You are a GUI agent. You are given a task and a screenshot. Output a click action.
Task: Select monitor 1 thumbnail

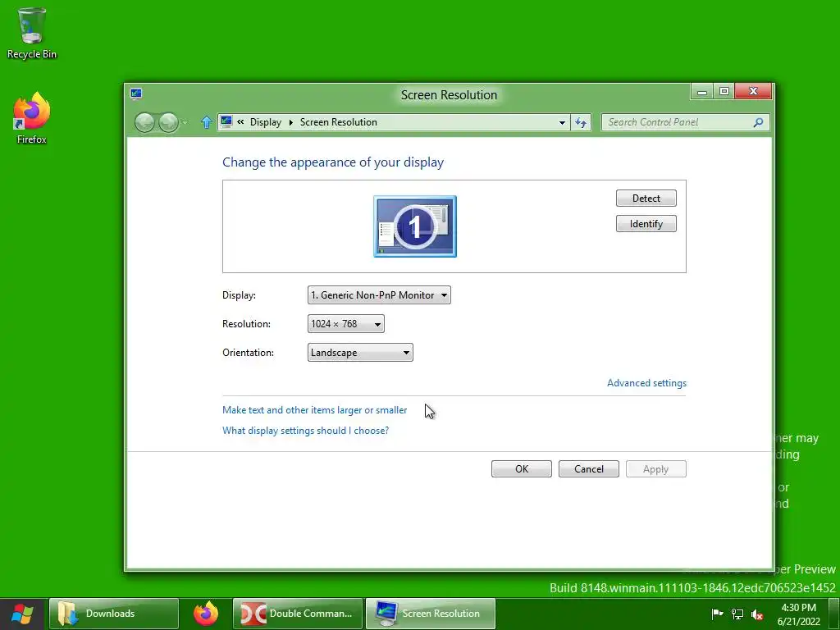[x=415, y=226]
